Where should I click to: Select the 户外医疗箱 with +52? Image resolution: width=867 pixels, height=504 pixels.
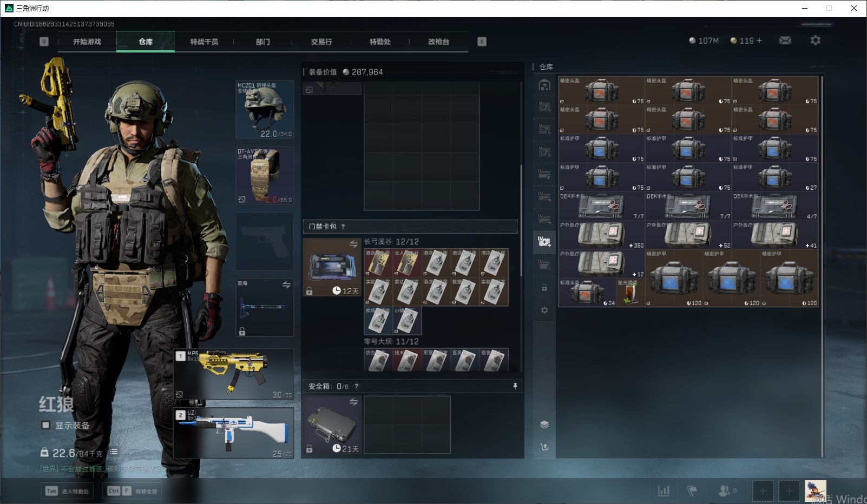(x=688, y=235)
